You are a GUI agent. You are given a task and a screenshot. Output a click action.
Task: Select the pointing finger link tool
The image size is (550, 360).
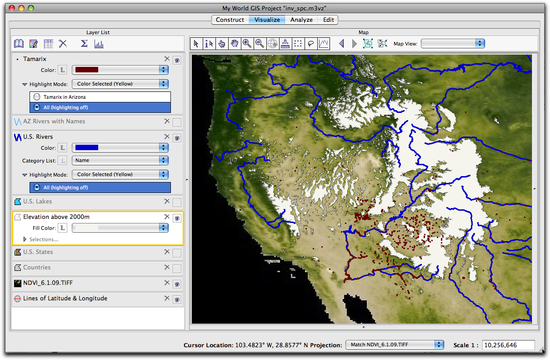tap(222, 44)
